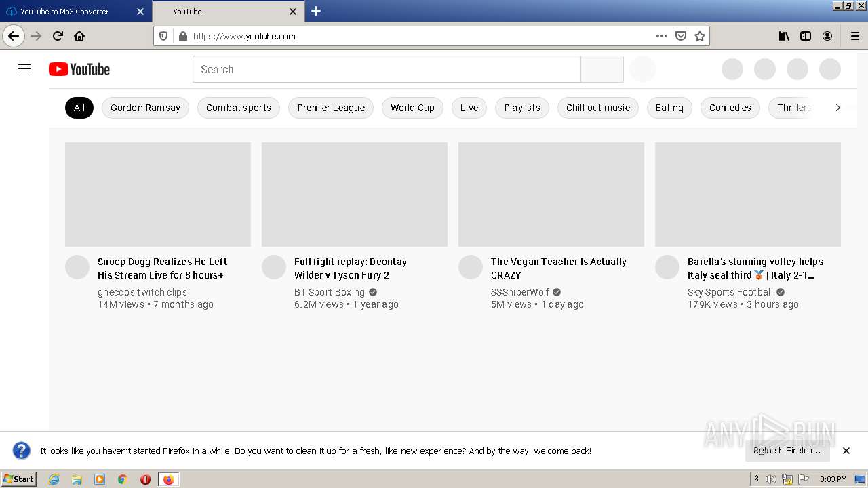Open the page actions three-dot menu

662,36
